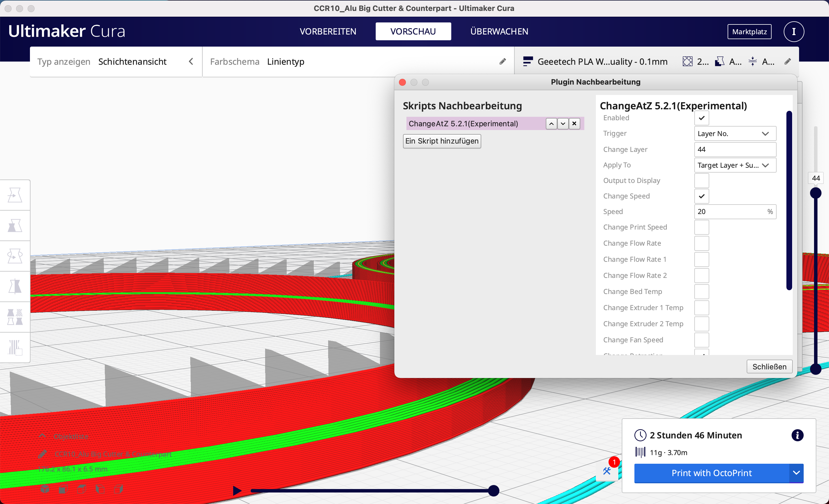This screenshot has width=829, height=504.
Task: Select the Scale tool in left toolbar
Action: coord(15,225)
